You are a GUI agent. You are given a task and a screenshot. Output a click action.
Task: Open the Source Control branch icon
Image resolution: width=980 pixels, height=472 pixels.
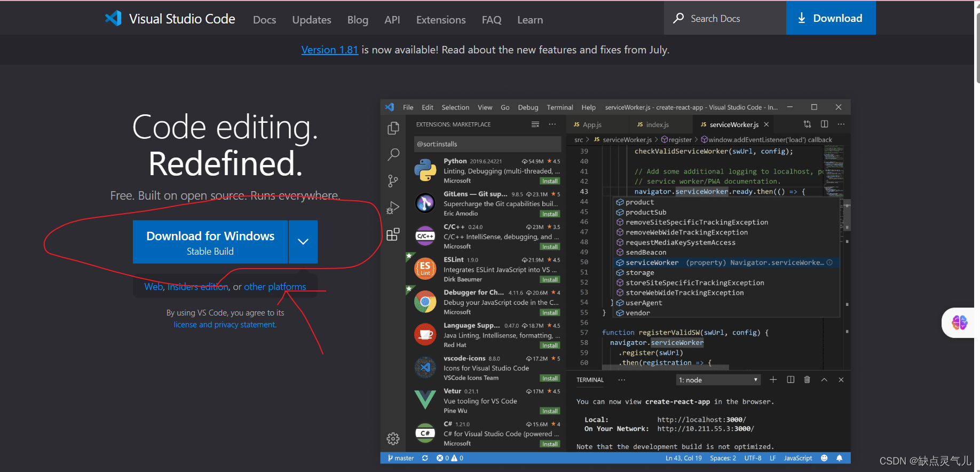click(x=393, y=181)
